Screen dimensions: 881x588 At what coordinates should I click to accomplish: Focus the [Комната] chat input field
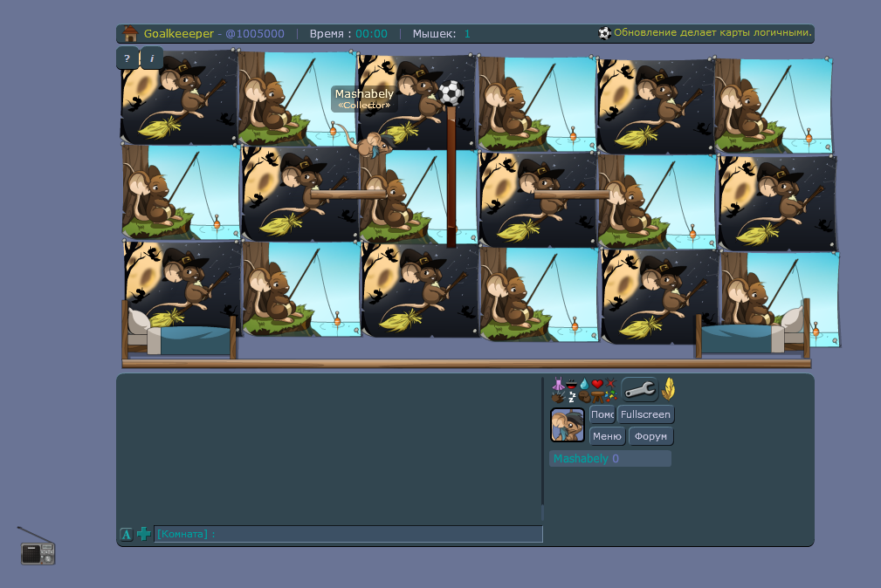348,534
